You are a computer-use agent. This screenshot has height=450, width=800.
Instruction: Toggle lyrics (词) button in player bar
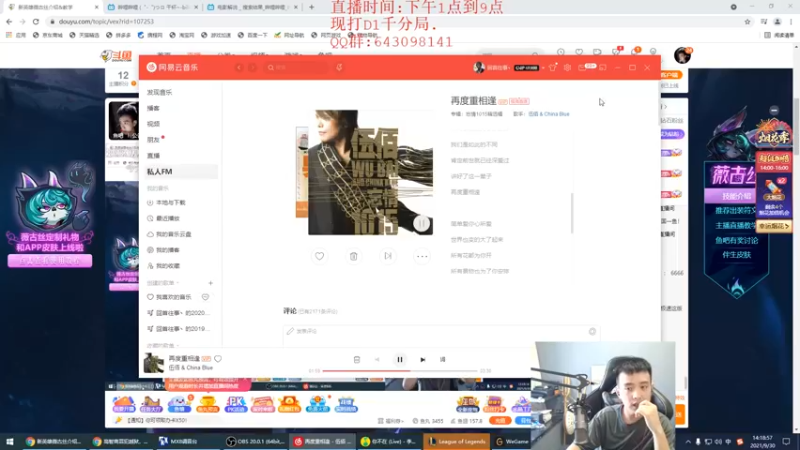(442, 360)
